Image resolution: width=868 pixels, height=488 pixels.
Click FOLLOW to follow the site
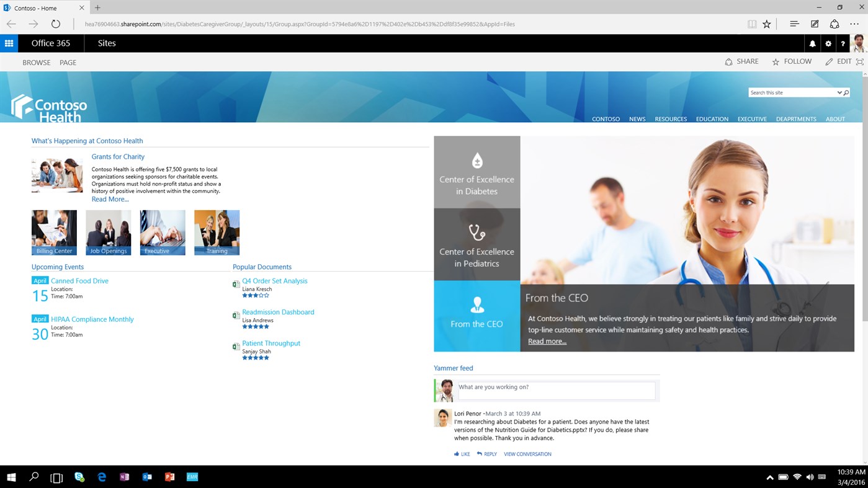(x=792, y=61)
